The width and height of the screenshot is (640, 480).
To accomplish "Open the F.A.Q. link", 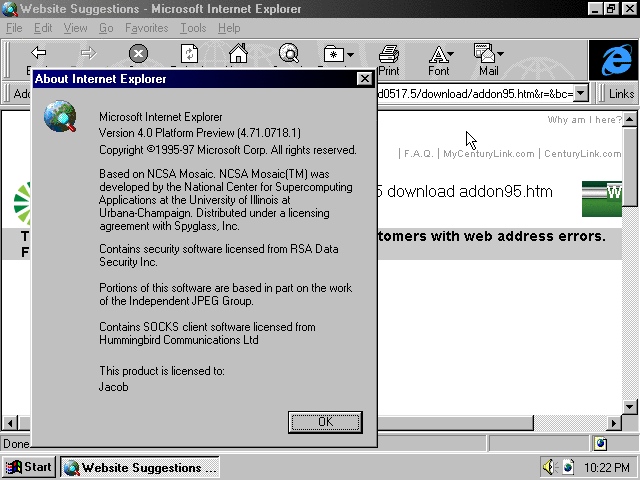I will (x=418, y=154).
